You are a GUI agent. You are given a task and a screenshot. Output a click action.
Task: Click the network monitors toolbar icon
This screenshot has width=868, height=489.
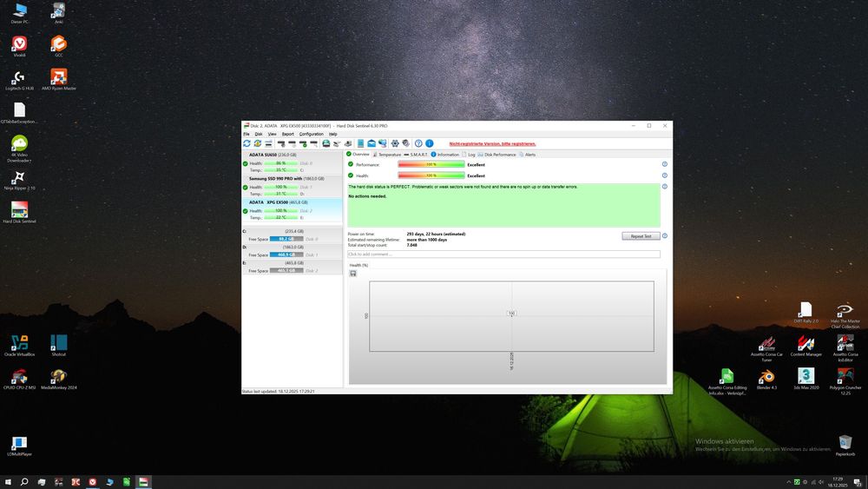383,143
